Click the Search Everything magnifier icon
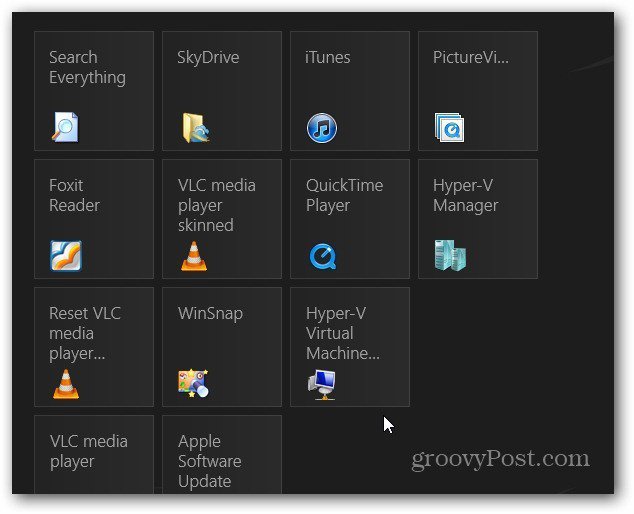This screenshot has width=634, height=514. (65, 127)
